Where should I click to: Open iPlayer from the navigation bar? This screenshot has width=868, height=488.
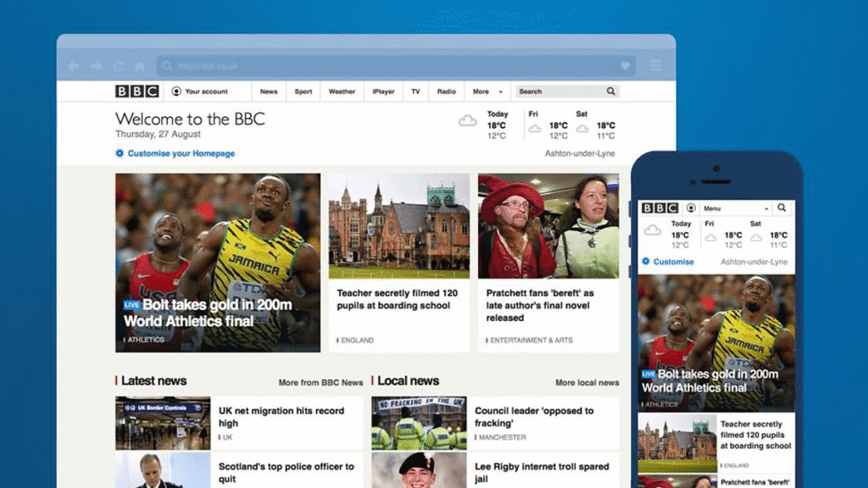point(383,91)
